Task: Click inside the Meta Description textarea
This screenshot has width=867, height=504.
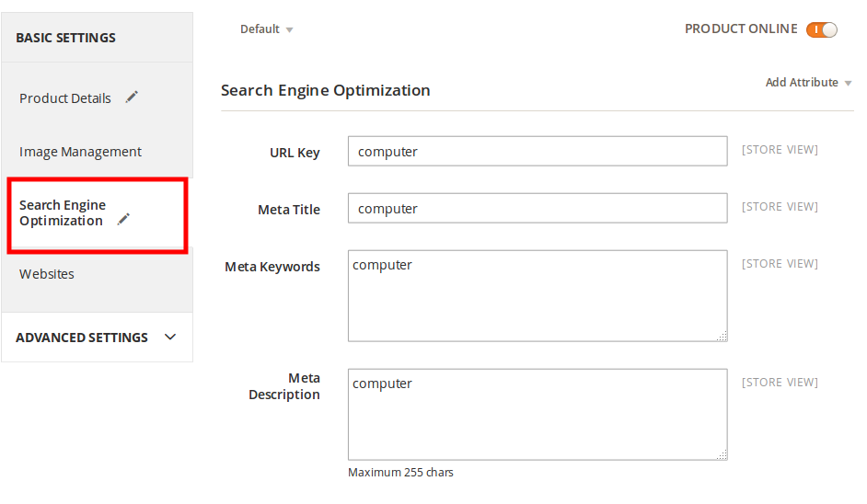Action: tap(538, 414)
